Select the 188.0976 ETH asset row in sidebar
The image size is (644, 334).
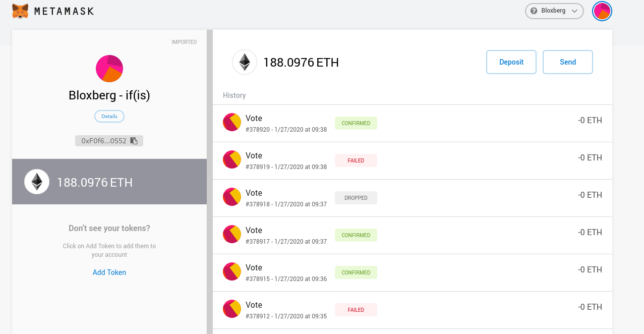point(109,182)
